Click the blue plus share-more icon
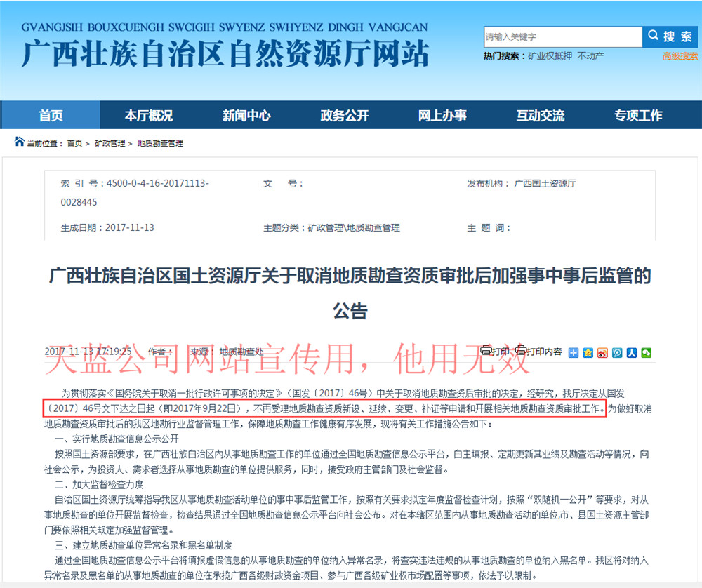The height and width of the screenshot is (588, 702). pos(574,352)
